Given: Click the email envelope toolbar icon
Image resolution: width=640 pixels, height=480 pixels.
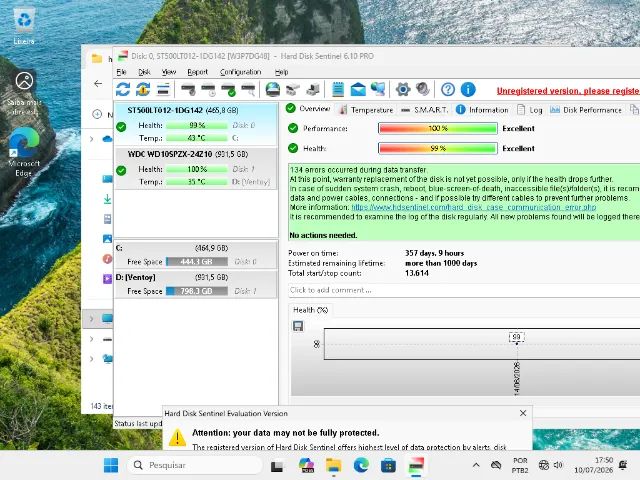Looking at the screenshot, I should [358, 89].
